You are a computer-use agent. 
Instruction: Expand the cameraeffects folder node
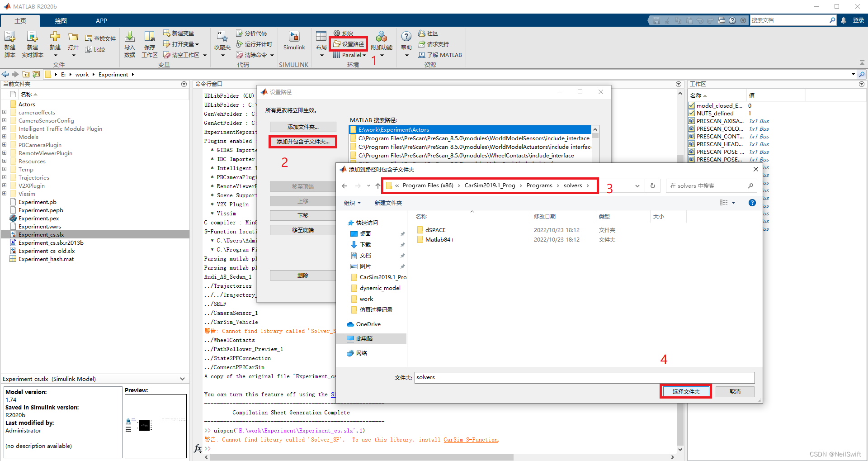pos(5,112)
